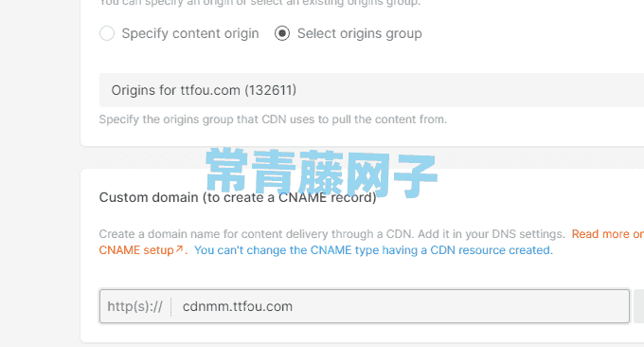The width and height of the screenshot is (644, 347).
Task: Click the Create a domain name description text
Action: point(332,234)
